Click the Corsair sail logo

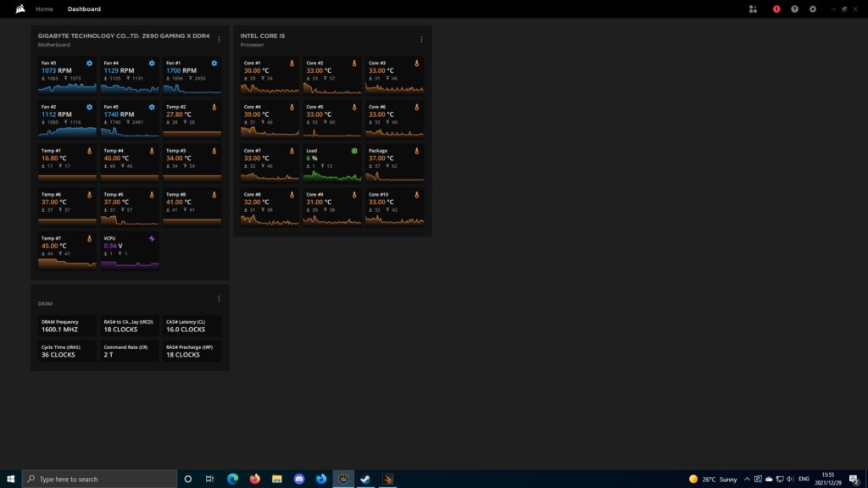pos(20,8)
